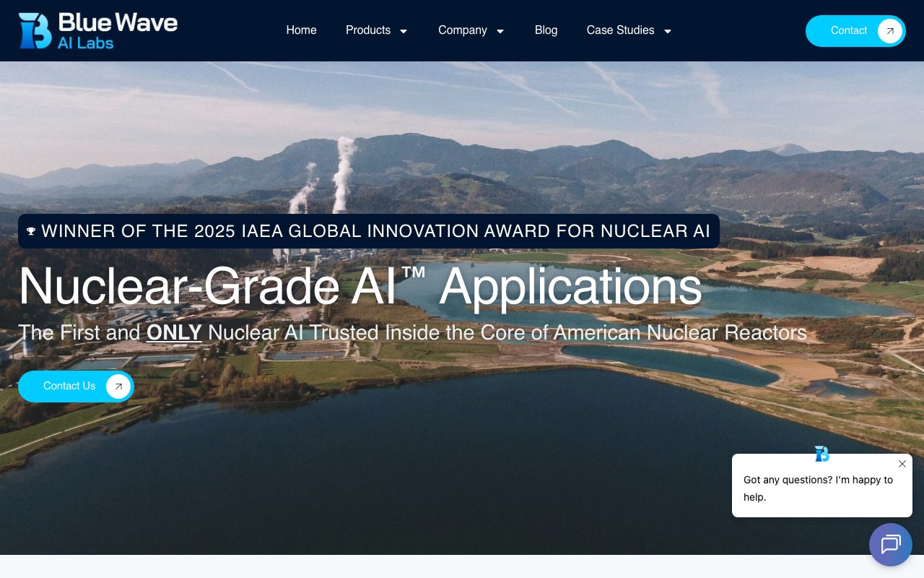Click the Nuclear-Grade AI Applications headline
The height and width of the screenshot is (578, 924).
360,287
